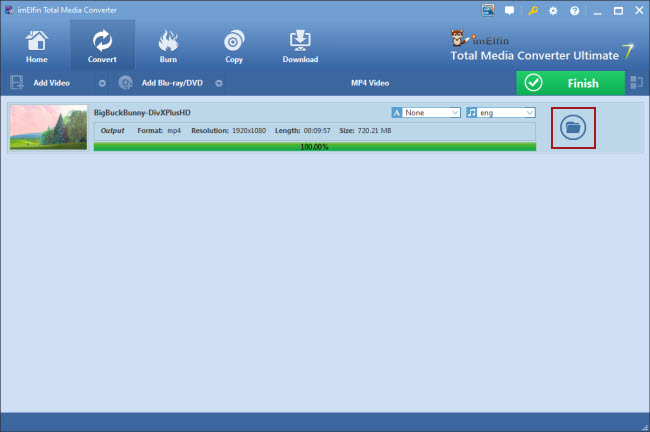Open the feedback speech bubble icon
The image size is (650, 432).
(509, 10)
